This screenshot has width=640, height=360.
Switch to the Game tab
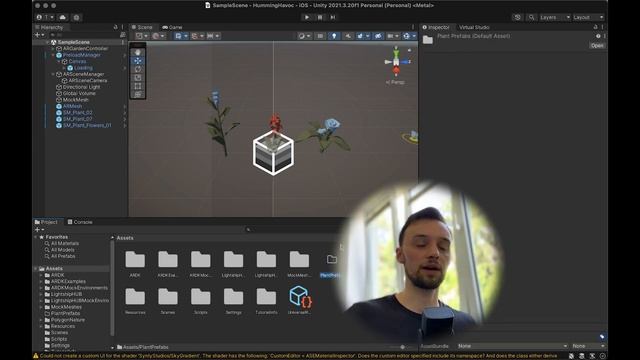click(x=172, y=27)
